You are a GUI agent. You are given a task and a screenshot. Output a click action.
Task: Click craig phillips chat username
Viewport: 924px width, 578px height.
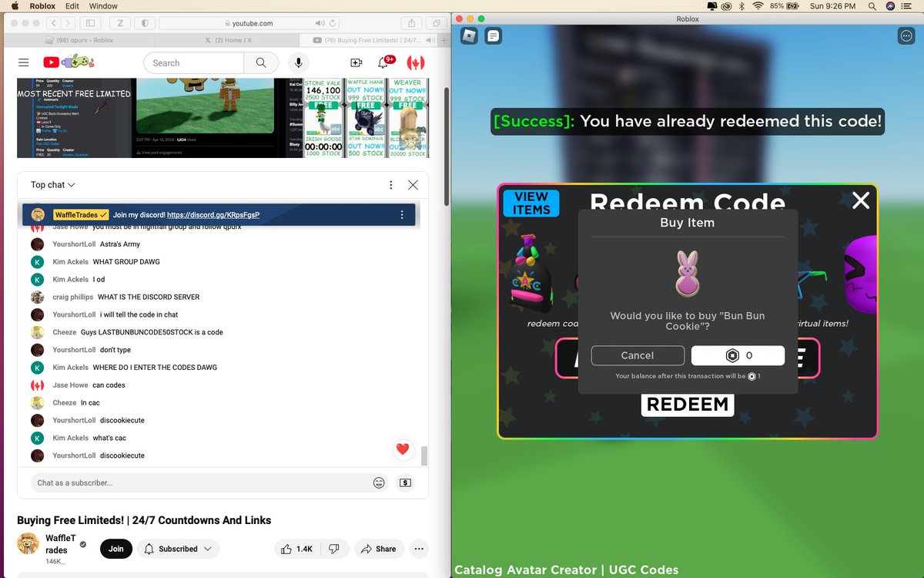73,297
